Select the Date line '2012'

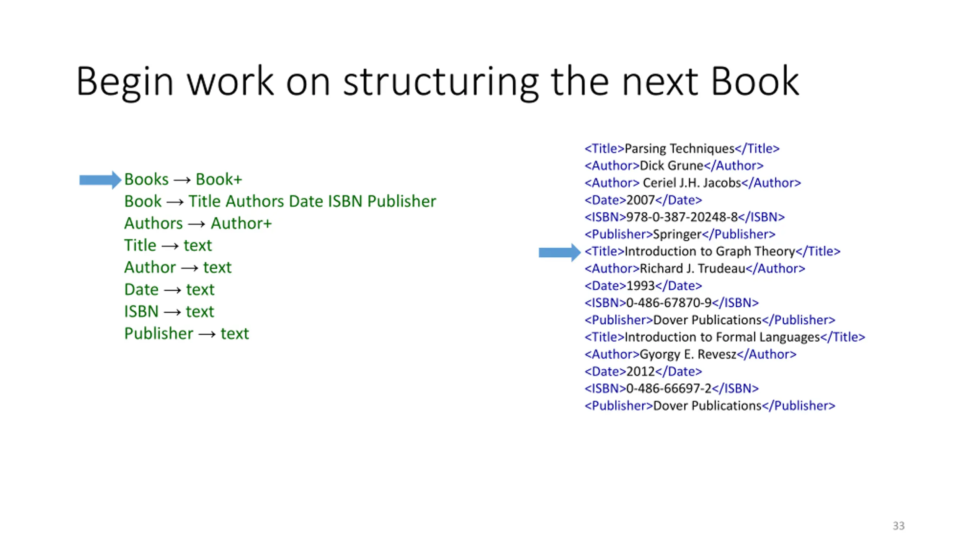pyautogui.click(x=643, y=371)
